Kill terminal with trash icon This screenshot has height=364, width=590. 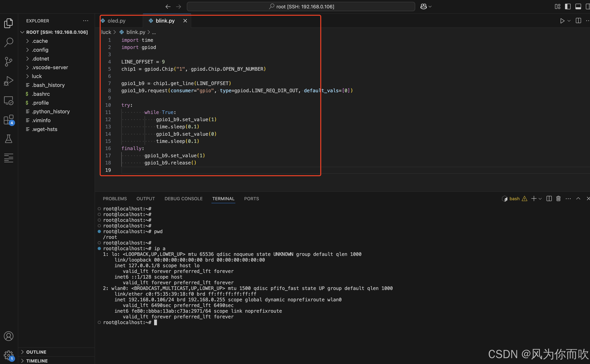pos(558,199)
